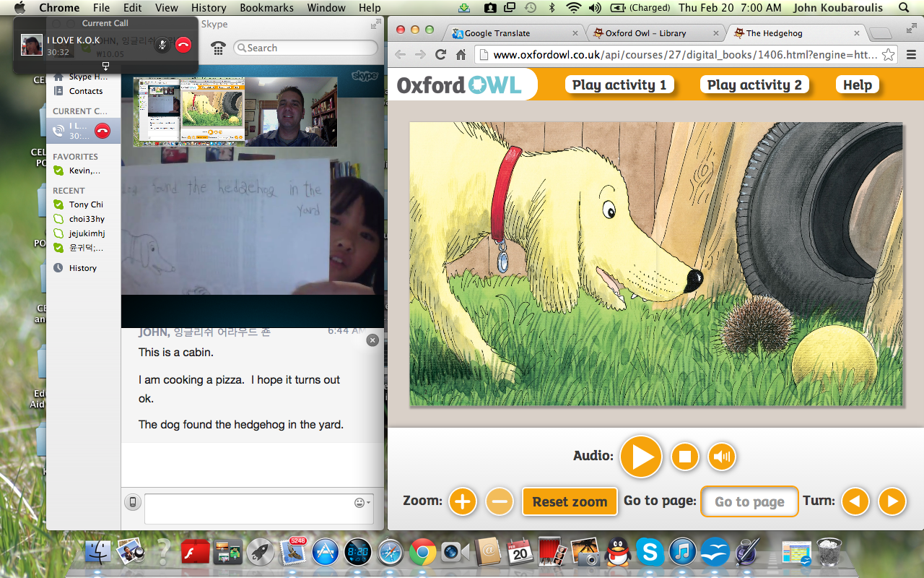The image size is (924, 578).
Task: Open the File menu
Action: 102,8
